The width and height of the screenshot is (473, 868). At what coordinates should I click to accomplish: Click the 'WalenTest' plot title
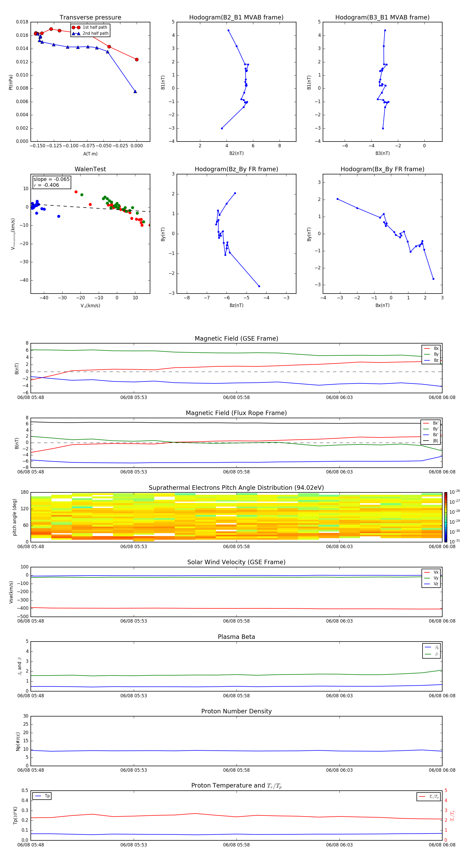tap(90, 169)
